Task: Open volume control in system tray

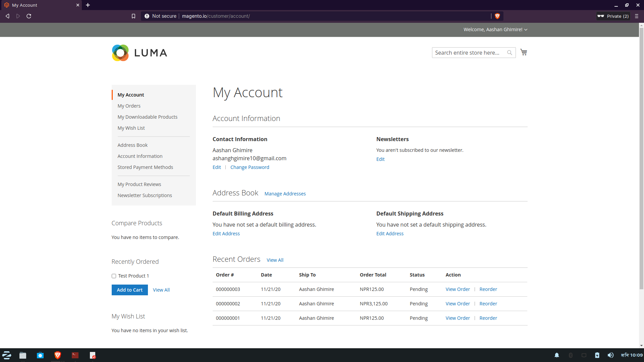Action: click(610, 355)
